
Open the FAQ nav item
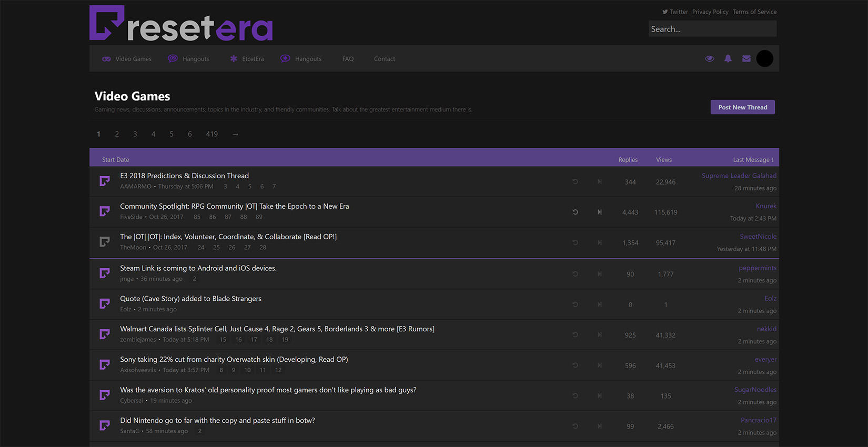[x=348, y=59]
